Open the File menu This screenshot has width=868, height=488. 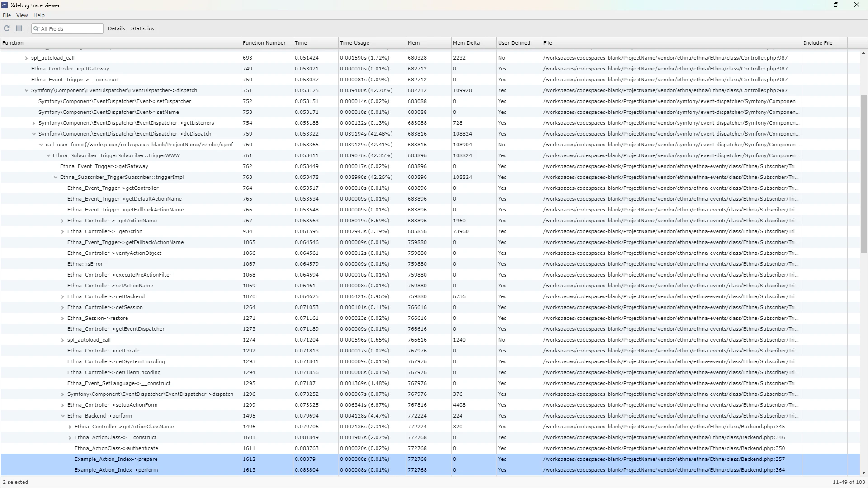7,15
